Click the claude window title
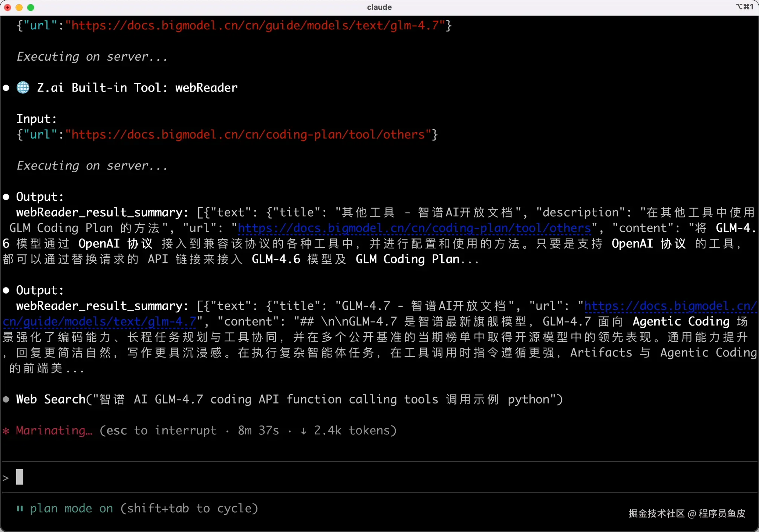Viewport: 759px width, 532px height. coord(379,7)
